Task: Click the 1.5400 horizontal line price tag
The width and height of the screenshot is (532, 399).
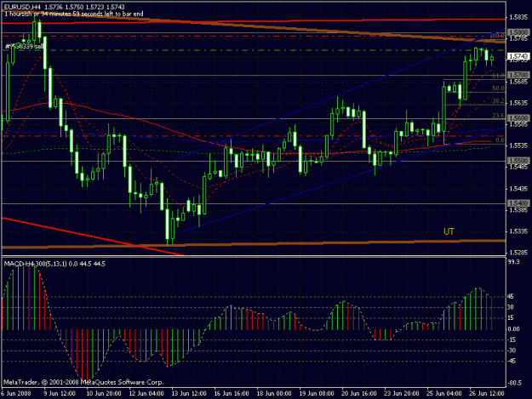Action: coord(518,202)
